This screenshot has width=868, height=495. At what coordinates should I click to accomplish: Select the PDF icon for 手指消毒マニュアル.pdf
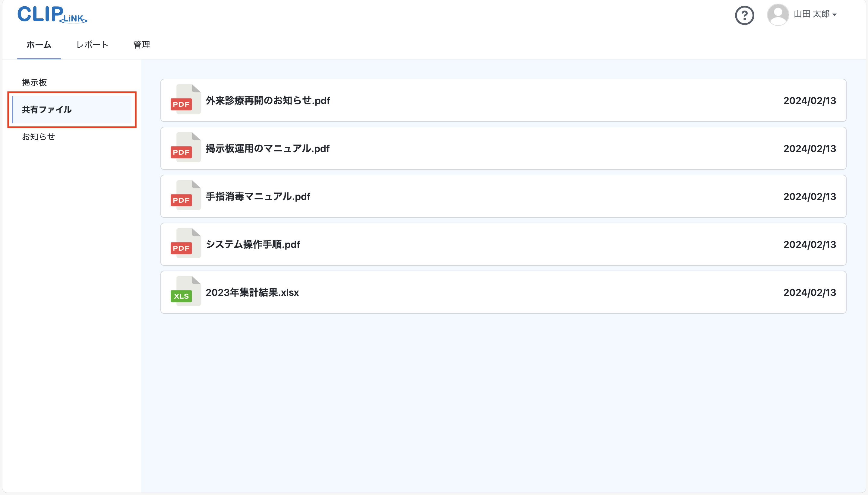coord(185,196)
